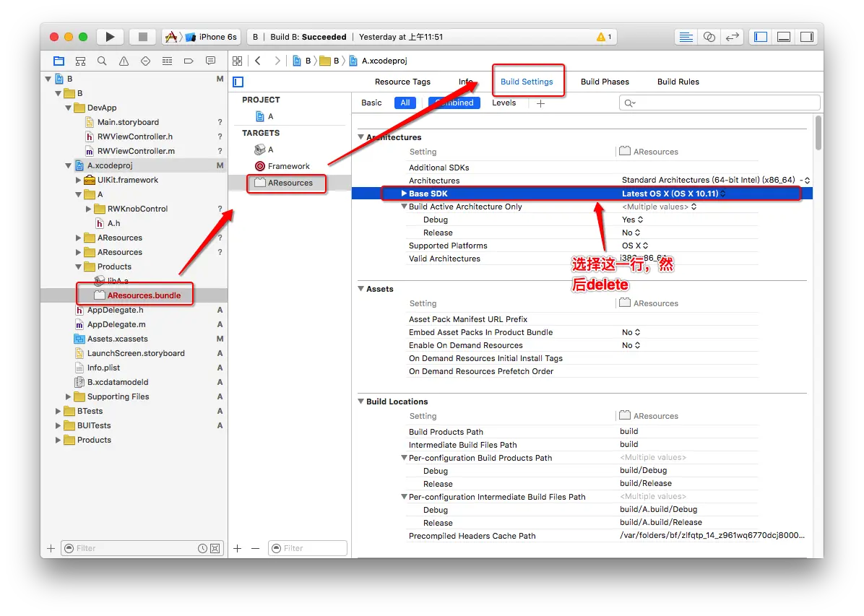Change Supported Platforms OS X value
The width and height of the screenshot is (864, 616).
635,246
